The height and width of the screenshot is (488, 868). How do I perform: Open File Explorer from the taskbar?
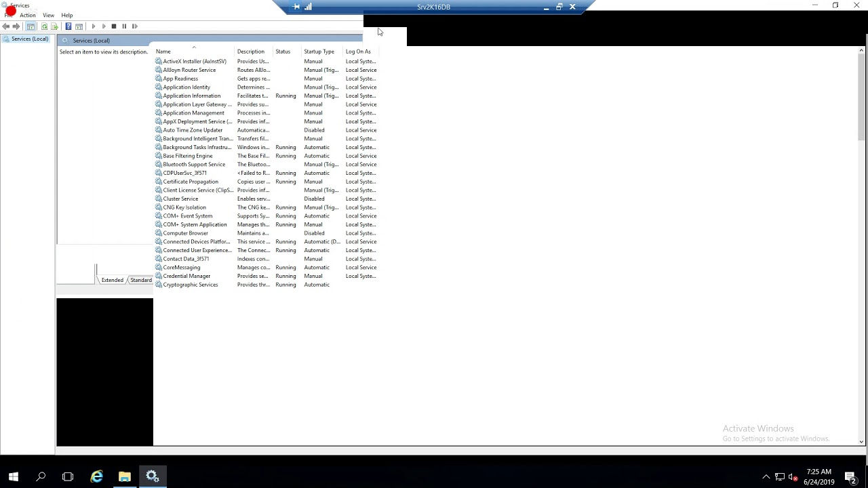(125, 476)
